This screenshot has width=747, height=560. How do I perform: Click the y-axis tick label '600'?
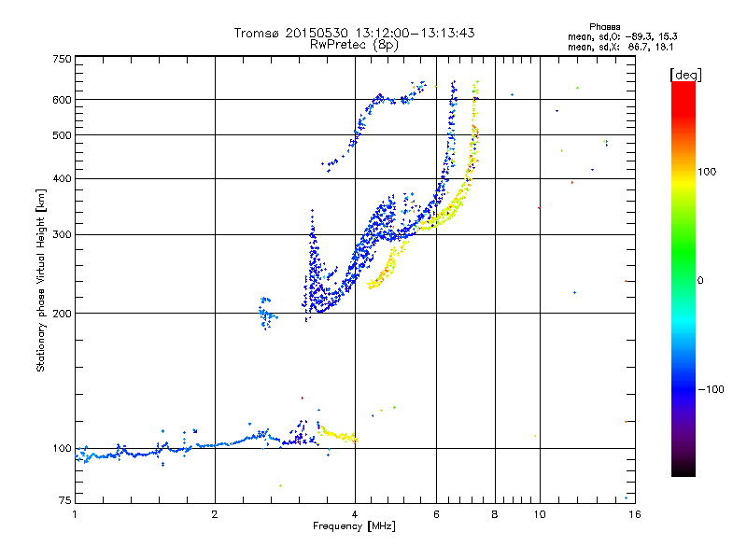pos(62,100)
